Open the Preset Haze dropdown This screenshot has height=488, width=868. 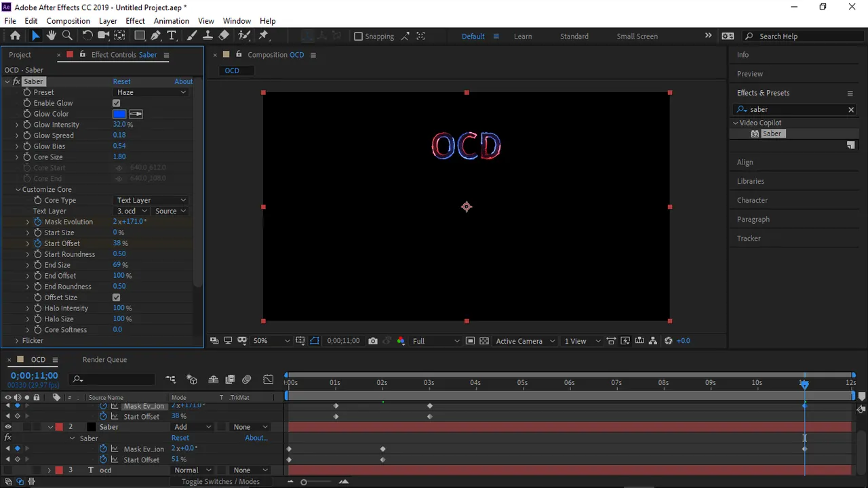[151, 92]
